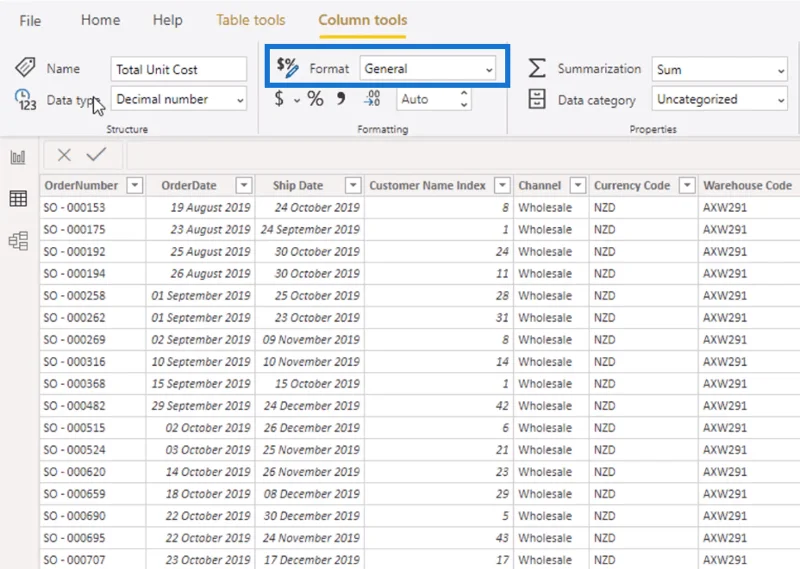
Task: Switch to Data view table icon
Action: point(18,199)
